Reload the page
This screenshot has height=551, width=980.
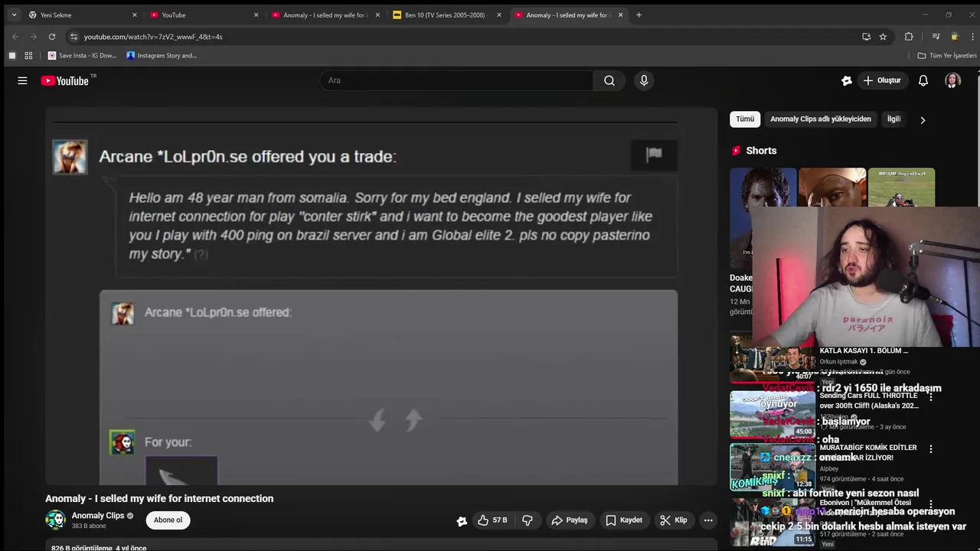(x=52, y=37)
